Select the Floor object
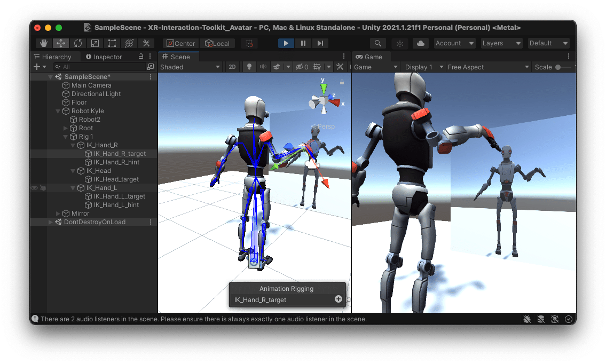This screenshot has height=364, width=606. click(x=79, y=102)
